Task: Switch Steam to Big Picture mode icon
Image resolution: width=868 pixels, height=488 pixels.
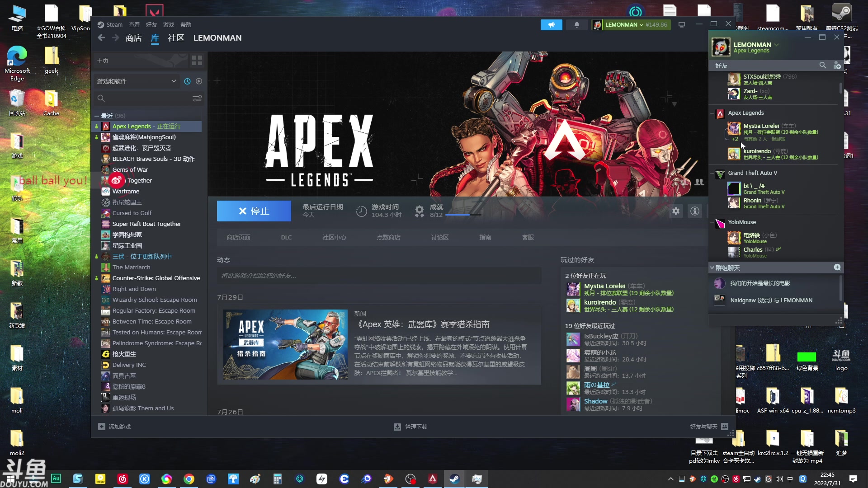Action: [682, 25]
